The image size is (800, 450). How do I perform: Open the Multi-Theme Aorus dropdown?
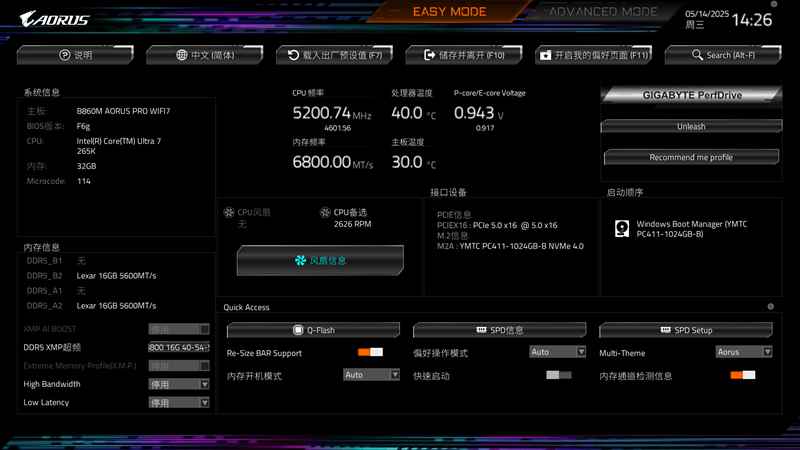click(x=744, y=352)
